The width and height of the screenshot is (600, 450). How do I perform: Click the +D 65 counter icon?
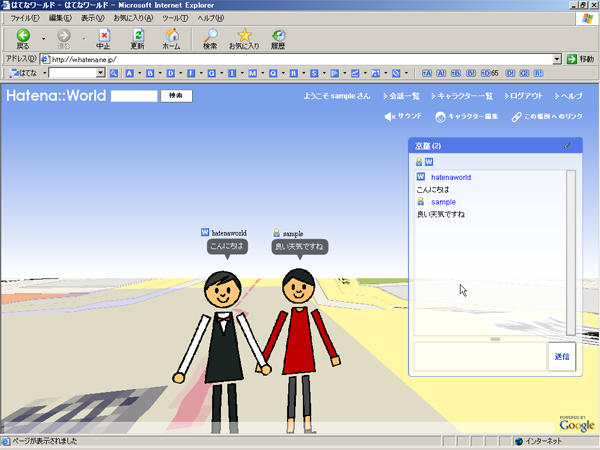490,73
